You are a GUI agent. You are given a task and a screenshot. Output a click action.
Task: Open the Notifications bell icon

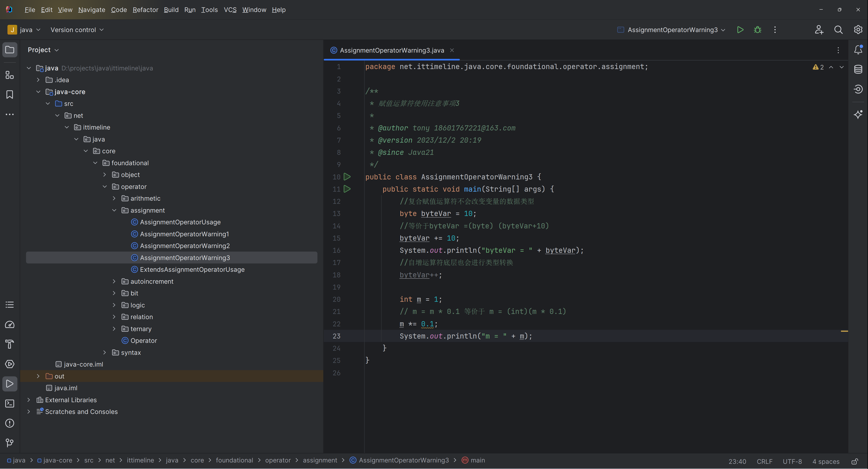pos(858,50)
